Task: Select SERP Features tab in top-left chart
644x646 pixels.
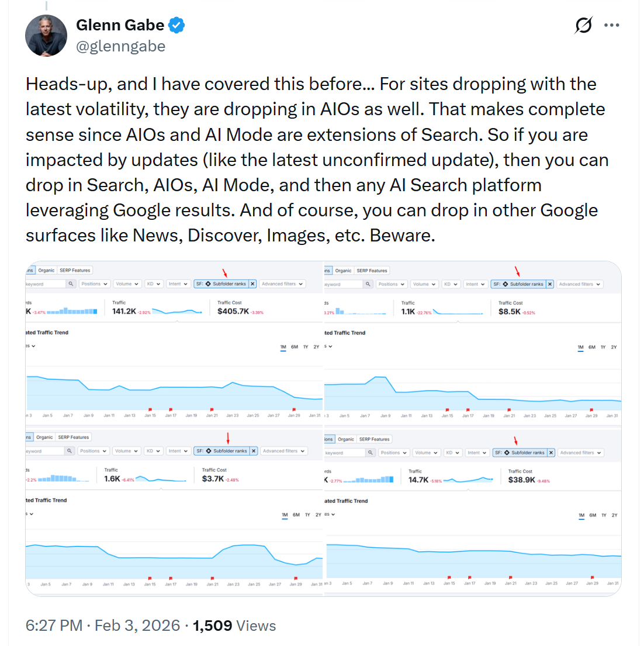Action: tap(75, 271)
